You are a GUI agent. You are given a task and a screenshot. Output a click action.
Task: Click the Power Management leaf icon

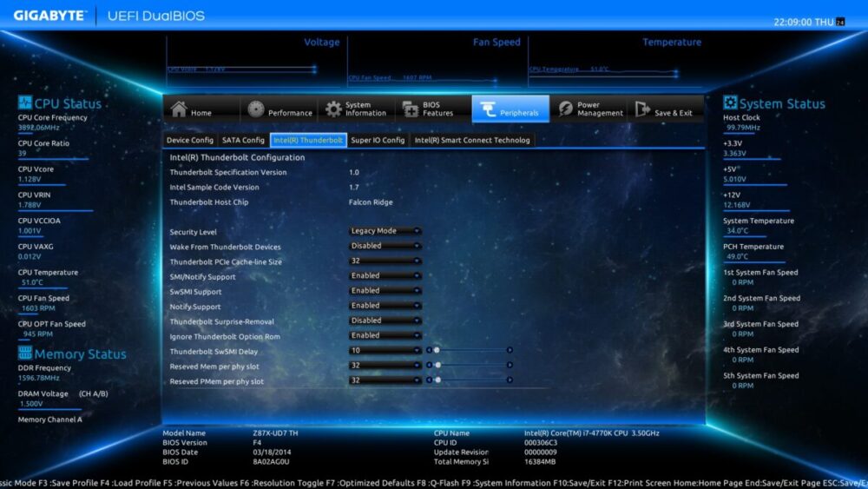pyautogui.click(x=565, y=109)
